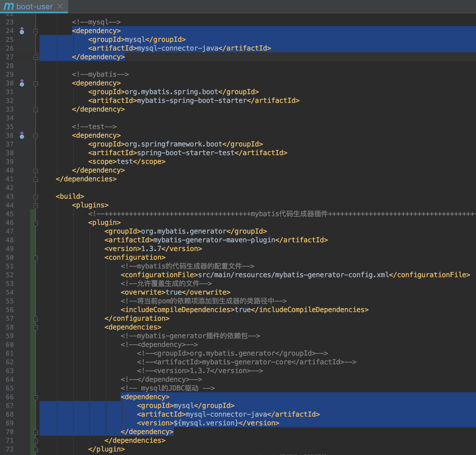Click the <scope>test</scope> line
Screen dimensions: 476x455
127,162
